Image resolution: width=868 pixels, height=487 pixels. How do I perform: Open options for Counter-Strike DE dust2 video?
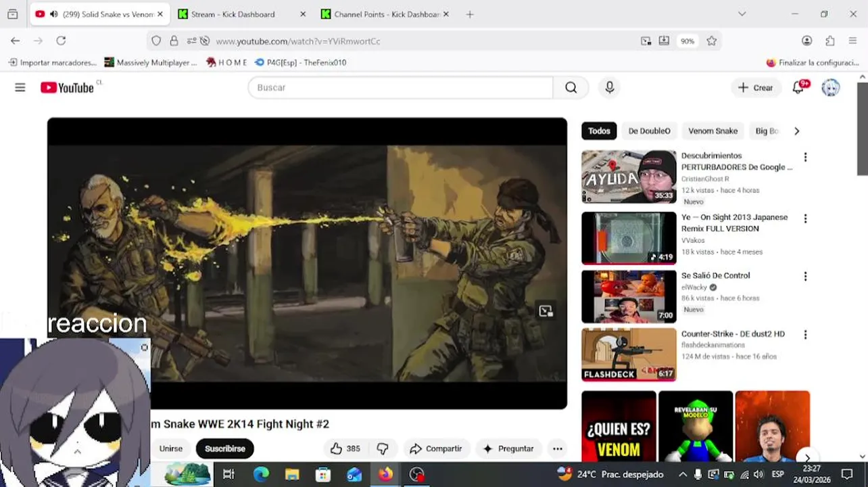point(805,335)
